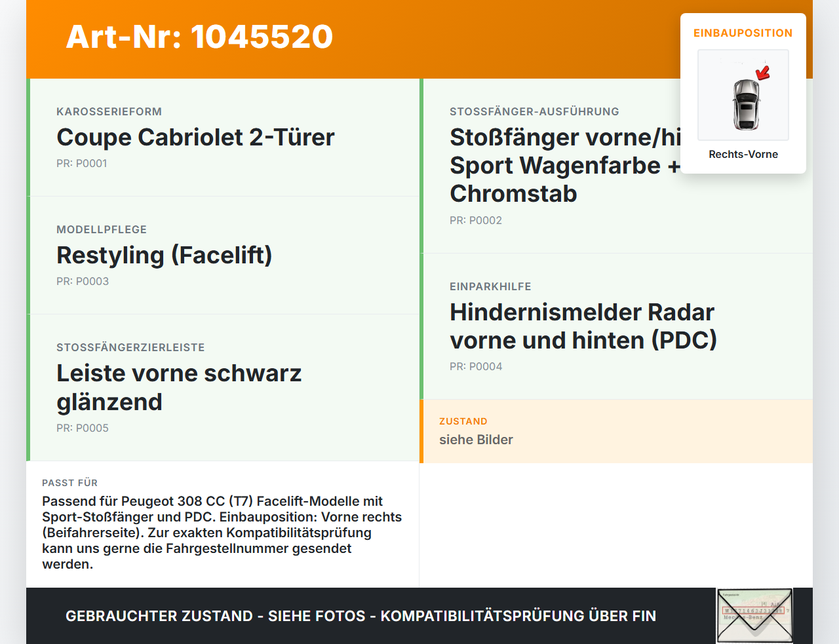Click the car installation position image
Image resolution: width=839 pixels, height=644 pixels.
coord(743,95)
